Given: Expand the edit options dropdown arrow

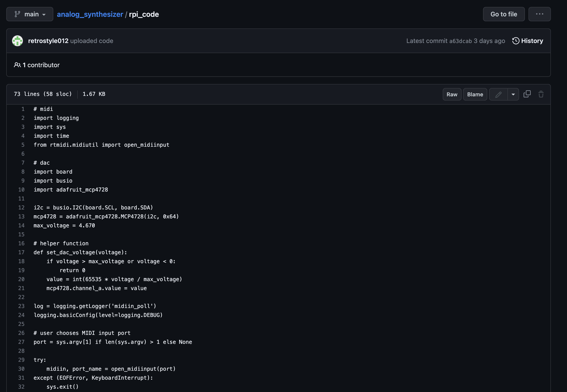Looking at the screenshot, I should pos(513,95).
